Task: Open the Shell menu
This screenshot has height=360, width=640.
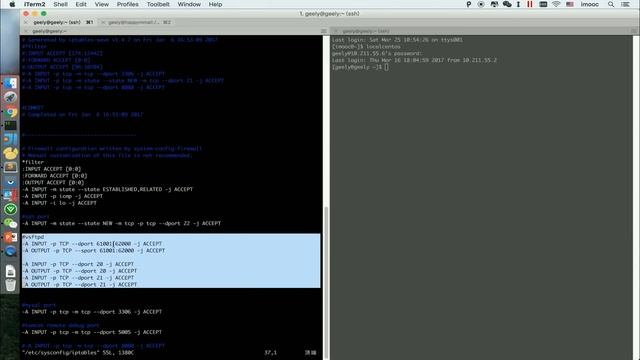Action: (60, 4)
